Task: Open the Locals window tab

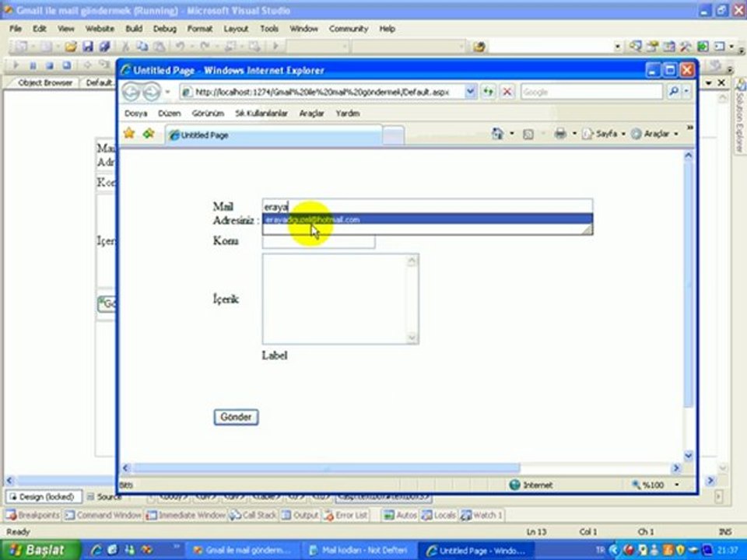Action: pyautogui.click(x=439, y=515)
